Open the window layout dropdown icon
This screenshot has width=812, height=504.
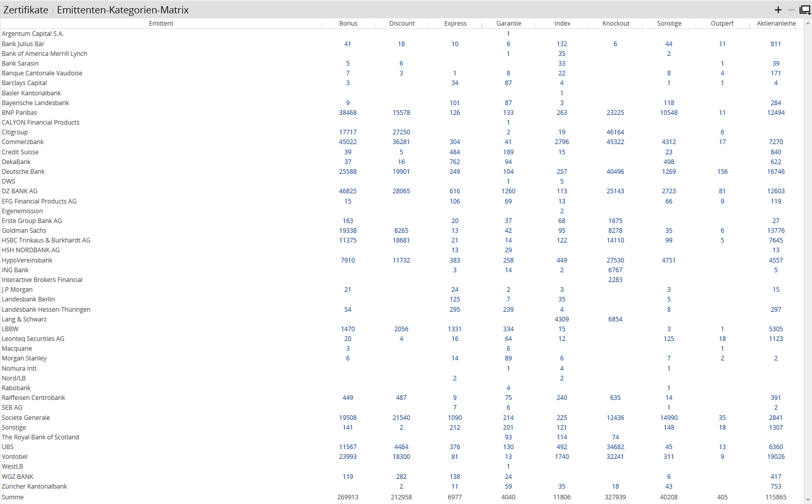805,10
